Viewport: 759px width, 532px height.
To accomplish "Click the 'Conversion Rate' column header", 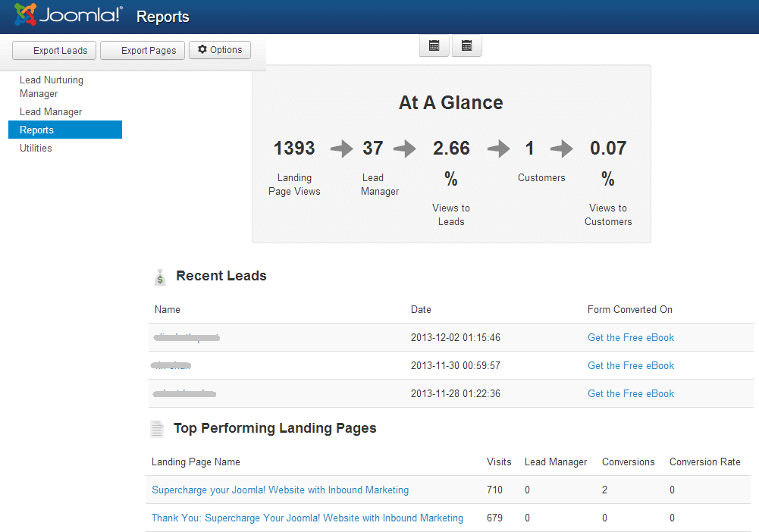I will (705, 462).
